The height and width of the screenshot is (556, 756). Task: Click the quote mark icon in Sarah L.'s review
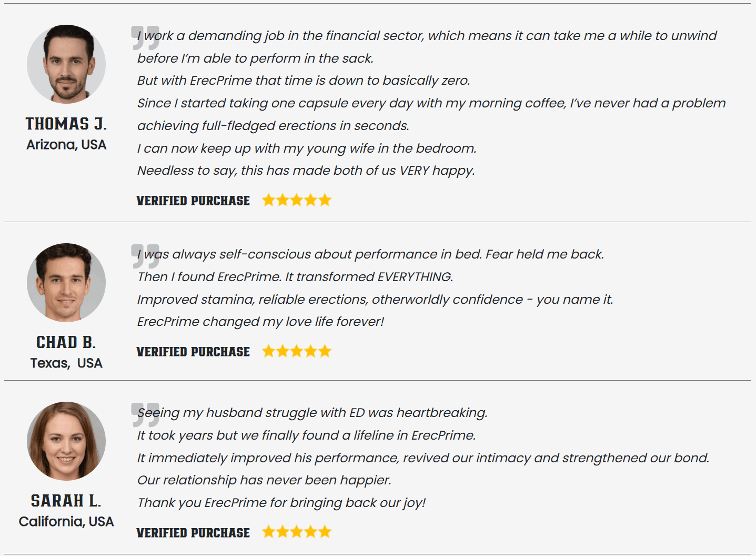click(x=145, y=414)
